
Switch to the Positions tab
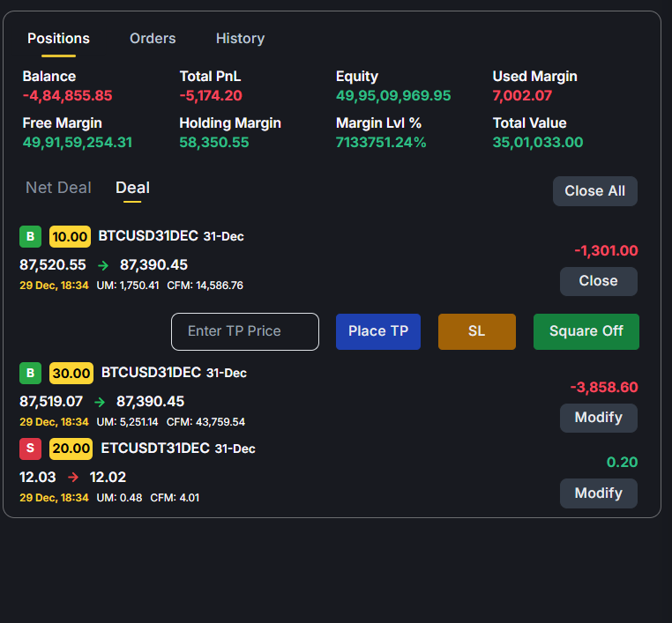click(58, 39)
